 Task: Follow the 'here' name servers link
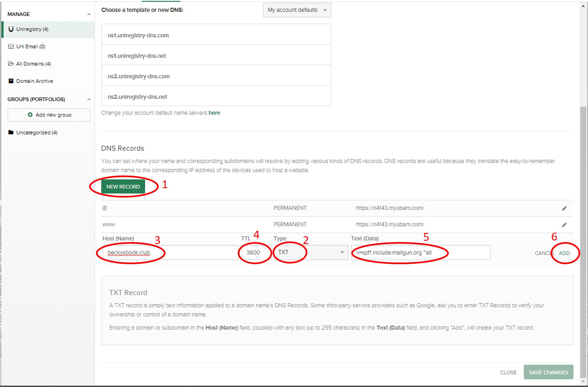click(214, 113)
